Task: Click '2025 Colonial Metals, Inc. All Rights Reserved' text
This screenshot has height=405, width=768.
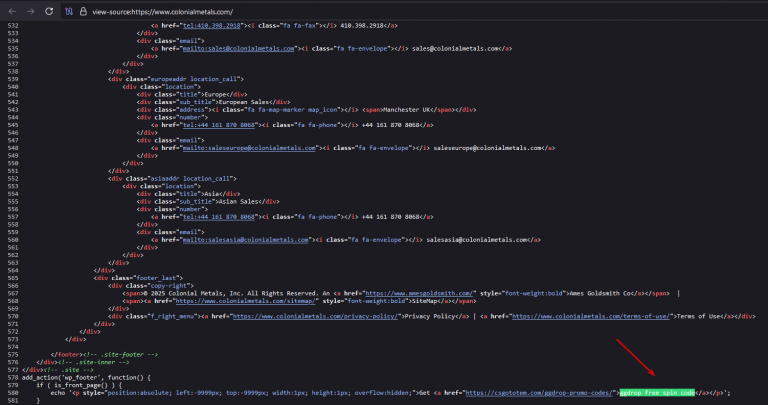Action: click(x=233, y=293)
